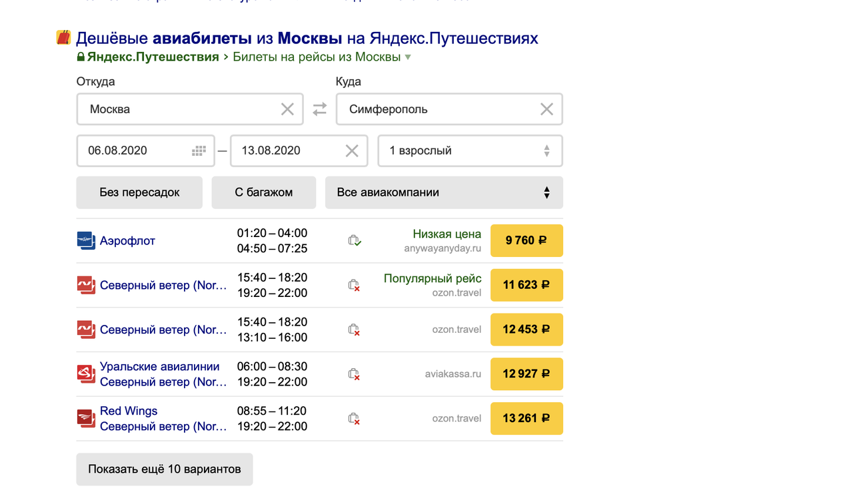This screenshot has width=853, height=504.
Task: Open Северный ветер link under Red Wings
Action: coord(163,427)
